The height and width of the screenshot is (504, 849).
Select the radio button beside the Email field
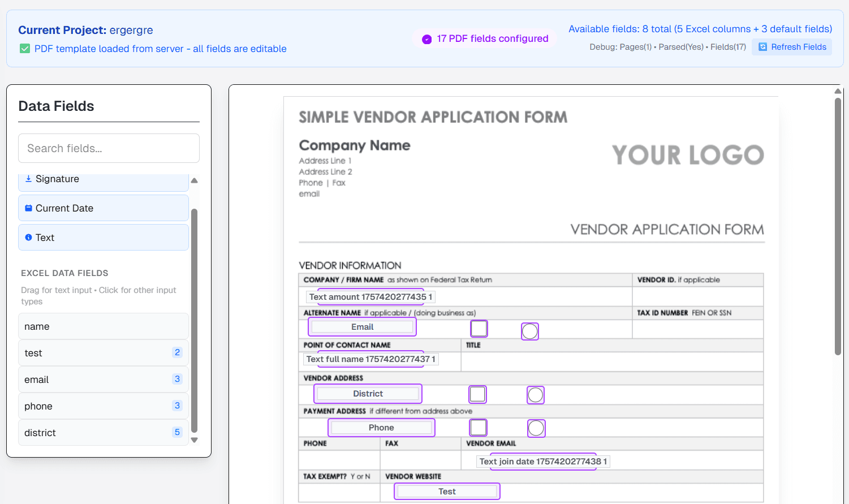[530, 331]
